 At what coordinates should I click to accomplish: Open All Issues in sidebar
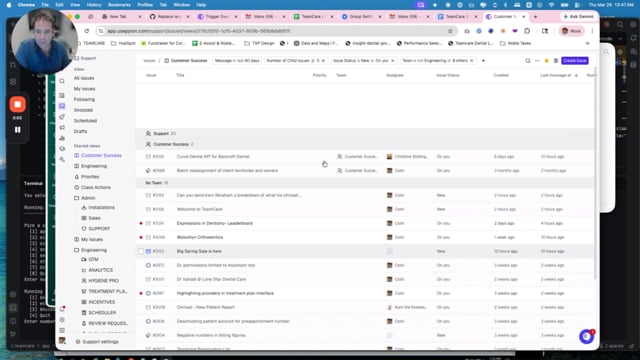(84, 78)
